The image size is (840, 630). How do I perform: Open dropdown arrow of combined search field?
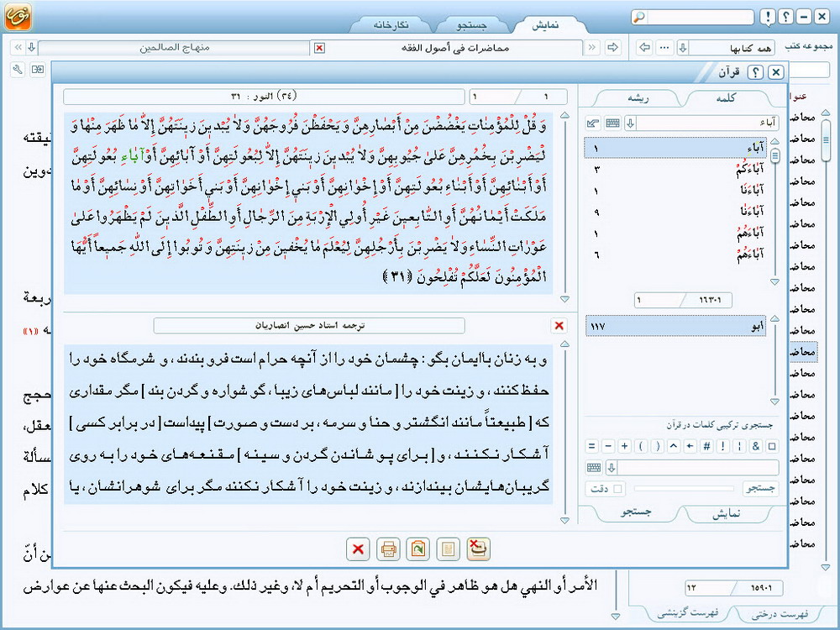click(x=612, y=468)
